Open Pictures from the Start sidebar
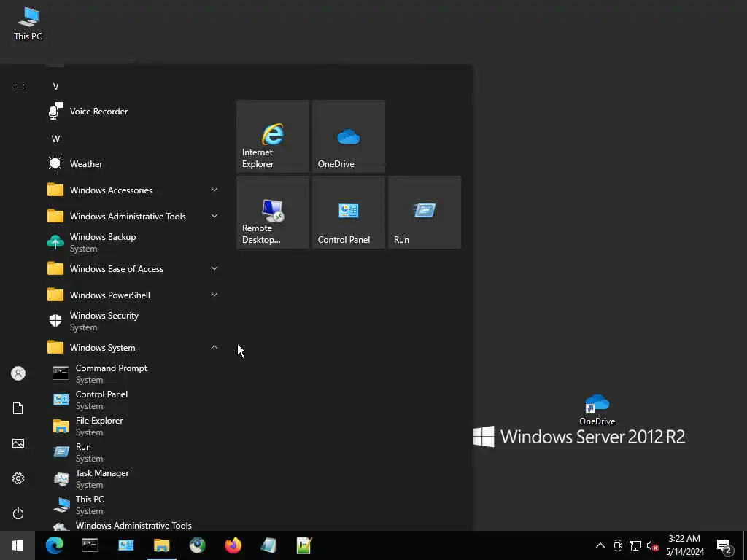Screen dimensions: 747x560 18,443
